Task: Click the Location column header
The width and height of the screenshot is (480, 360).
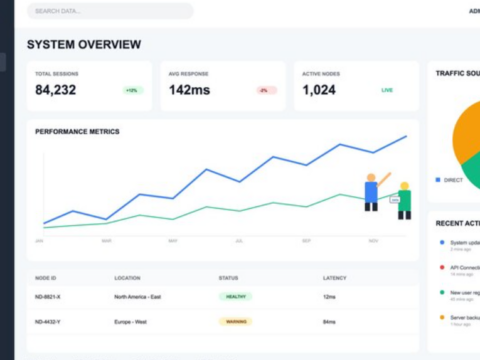Action: [x=127, y=278]
